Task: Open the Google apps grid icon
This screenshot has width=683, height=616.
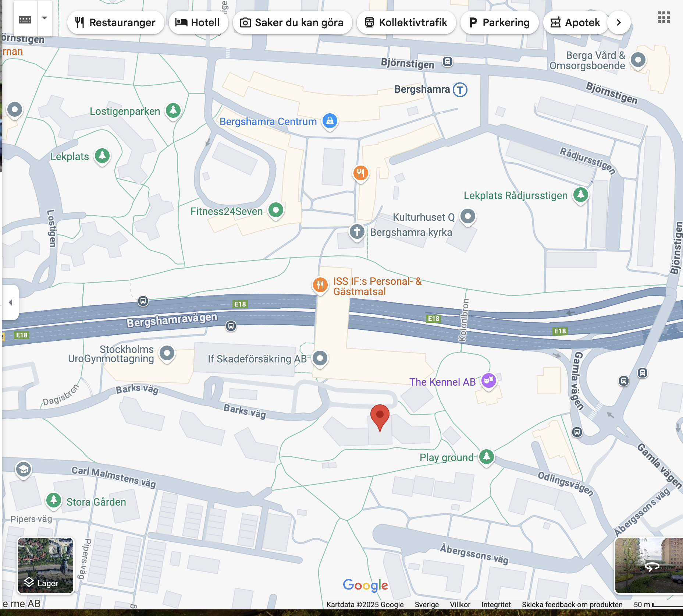Action: [x=664, y=17]
